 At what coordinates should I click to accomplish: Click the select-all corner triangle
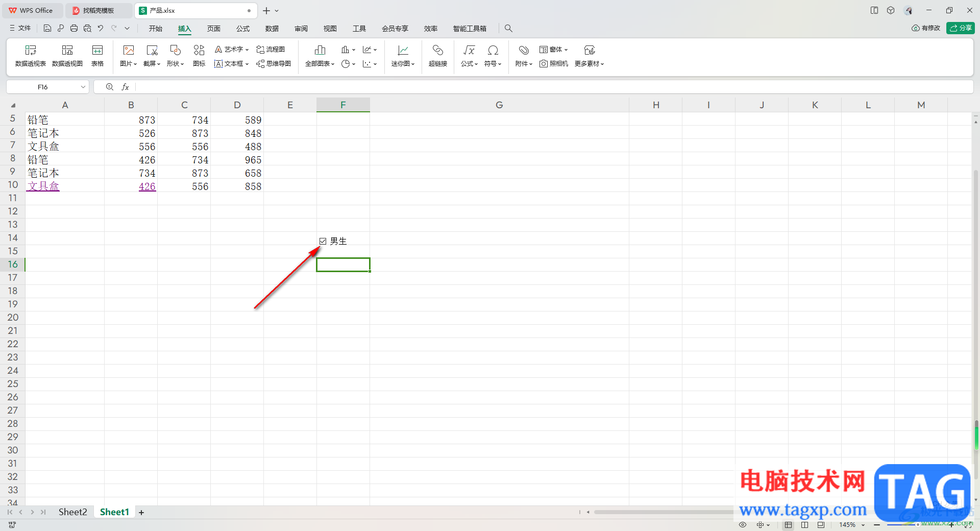13,105
